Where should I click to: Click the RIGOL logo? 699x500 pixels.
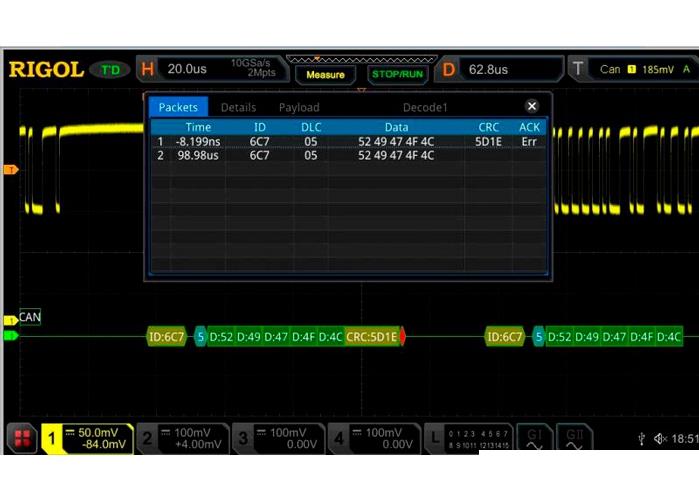click(45, 70)
